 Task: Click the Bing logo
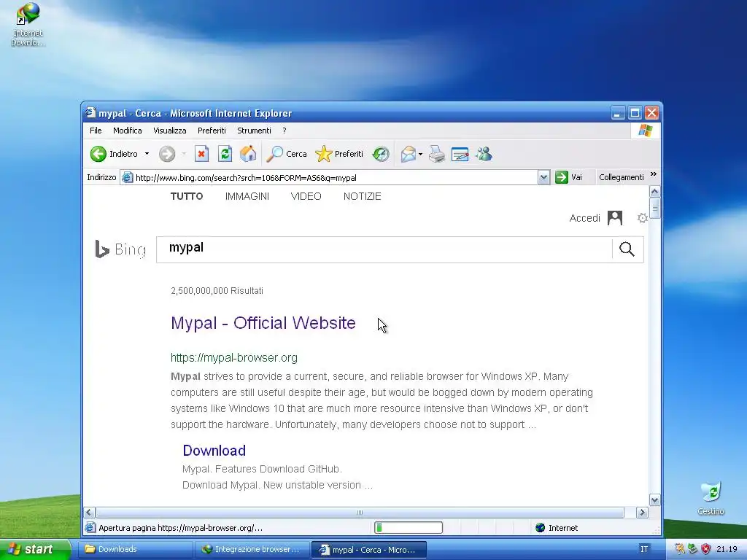coord(120,249)
